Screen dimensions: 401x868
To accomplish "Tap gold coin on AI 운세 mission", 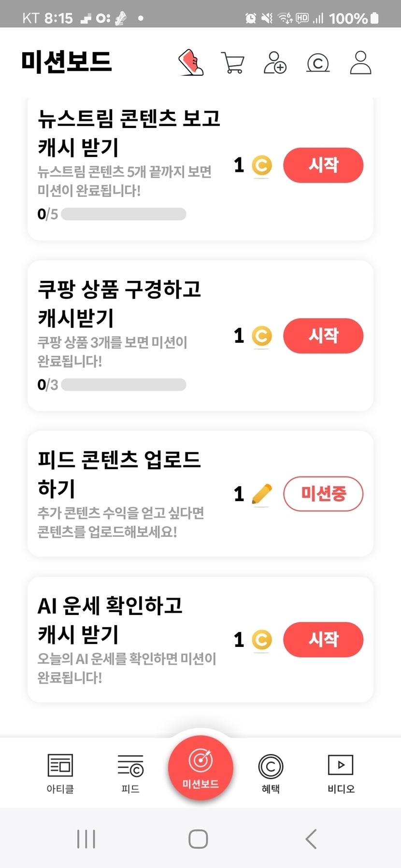I will click(x=262, y=640).
